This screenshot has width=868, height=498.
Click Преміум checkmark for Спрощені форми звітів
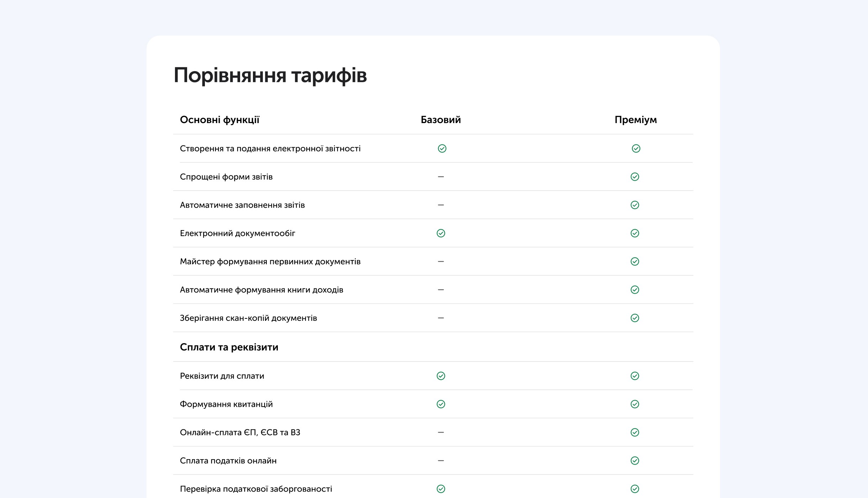click(635, 177)
